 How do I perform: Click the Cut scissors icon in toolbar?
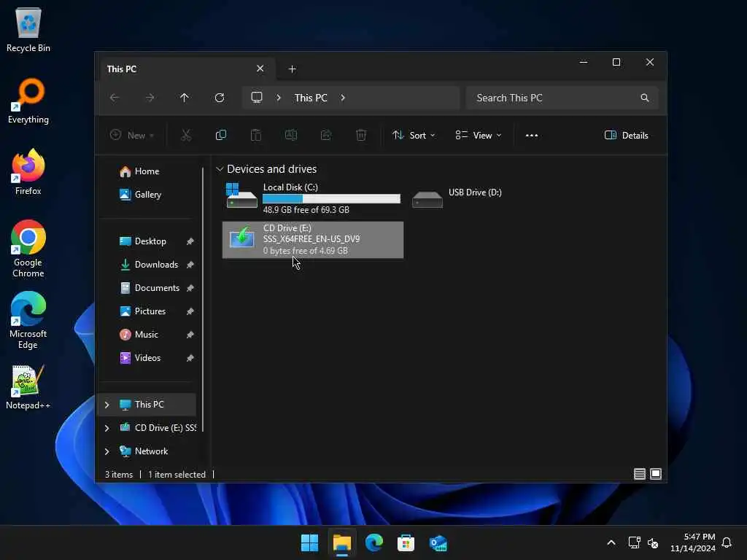pos(186,135)
